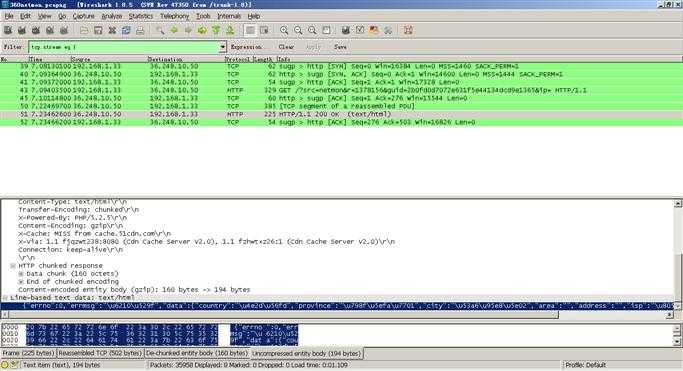Open the Edit menu
Viewport: 683px width, 371px height.
pyautogui.click(x=26, y=16)
